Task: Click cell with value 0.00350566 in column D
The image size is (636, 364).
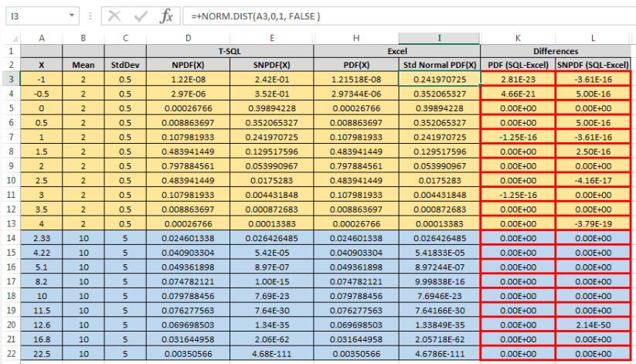Action: [189, 354]
